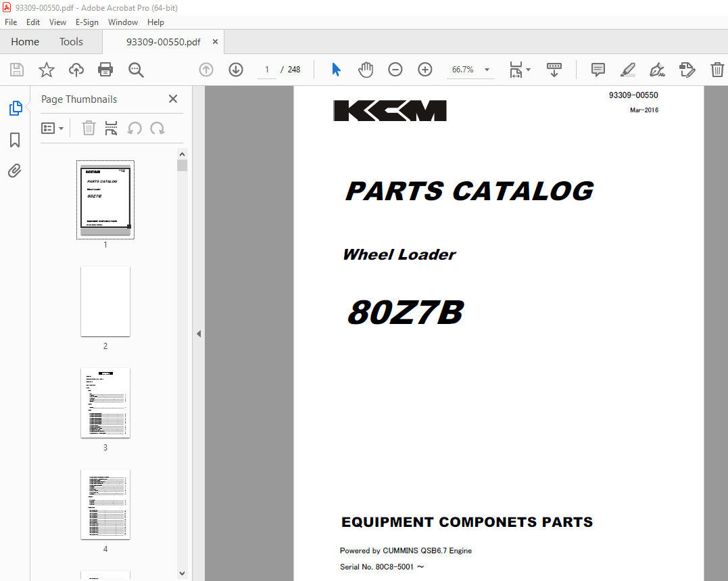The image size is (728, 581).
Task: Click the Wheel Loader text
Action: tap(399, 254)
